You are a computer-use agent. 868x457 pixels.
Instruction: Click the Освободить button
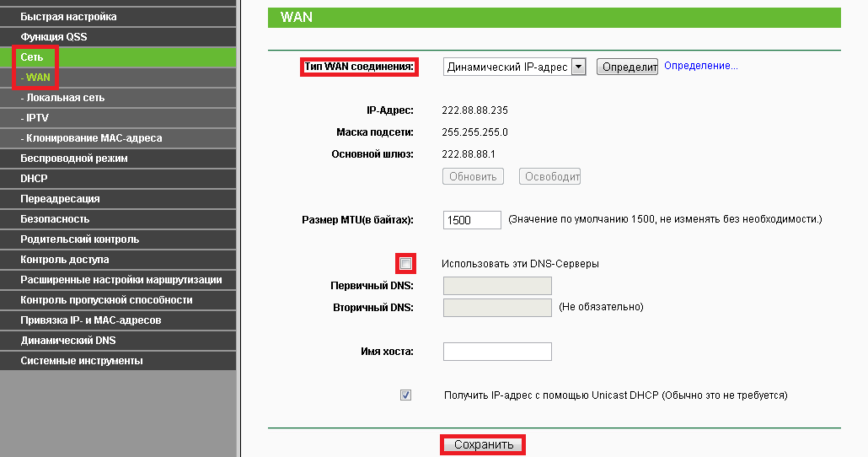tap(549, 176)
